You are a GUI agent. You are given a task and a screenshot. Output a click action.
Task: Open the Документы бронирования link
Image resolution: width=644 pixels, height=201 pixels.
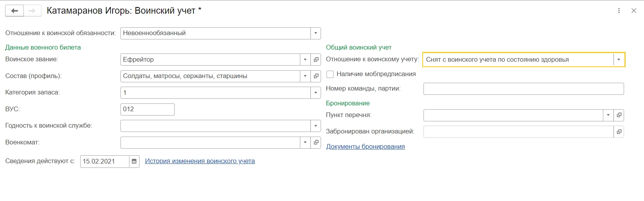pos(365,147)
